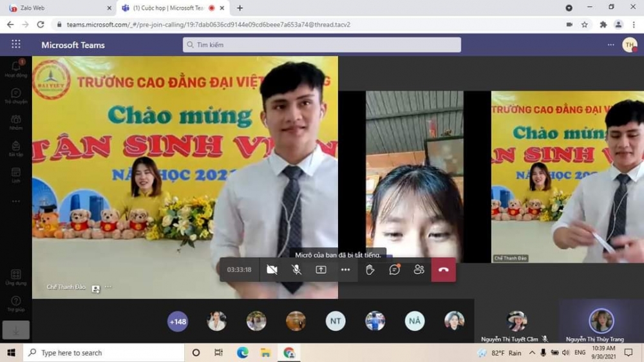Select the NA participant avatar
644x362 pixels.
(x=414, y=321)
